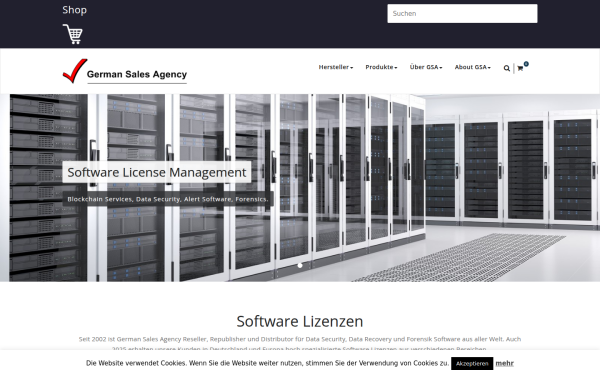Select the carousel slide indicator dot
The image size is (600, 375).
(300, 265)
